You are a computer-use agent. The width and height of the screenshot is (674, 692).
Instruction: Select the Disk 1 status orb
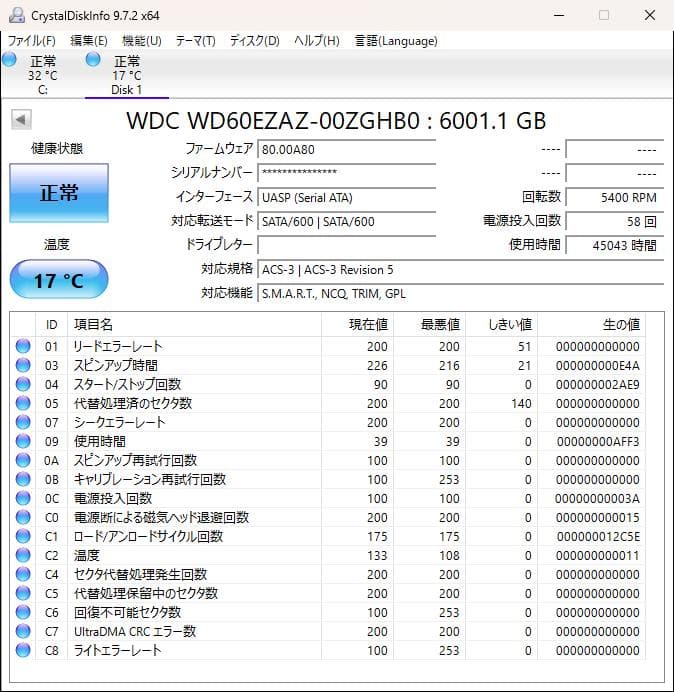[93, 60]
